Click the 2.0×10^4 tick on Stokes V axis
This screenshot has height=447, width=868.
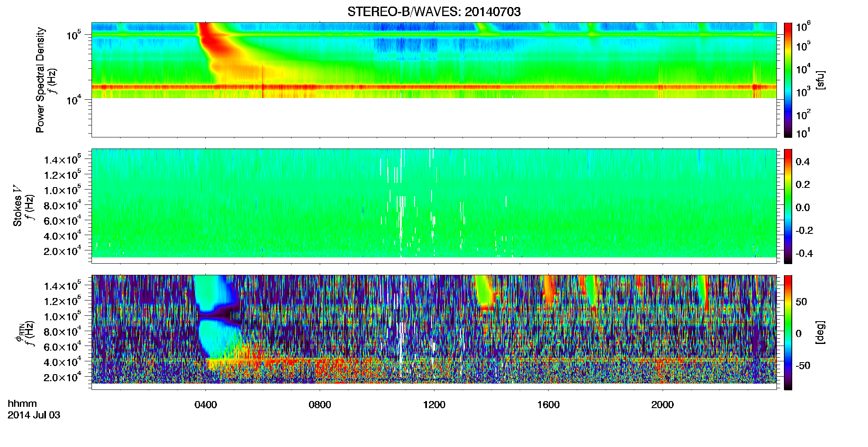coord(62,251)
